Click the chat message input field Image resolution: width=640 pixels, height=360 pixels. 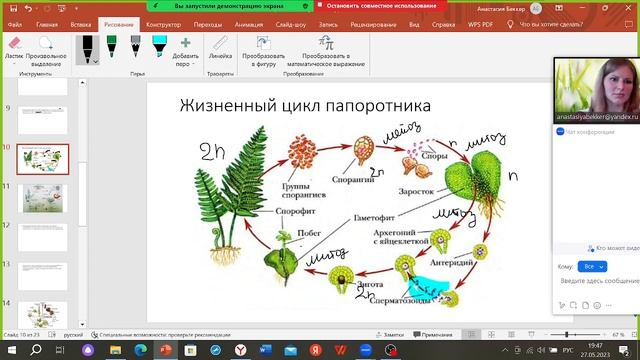(599, 281)
